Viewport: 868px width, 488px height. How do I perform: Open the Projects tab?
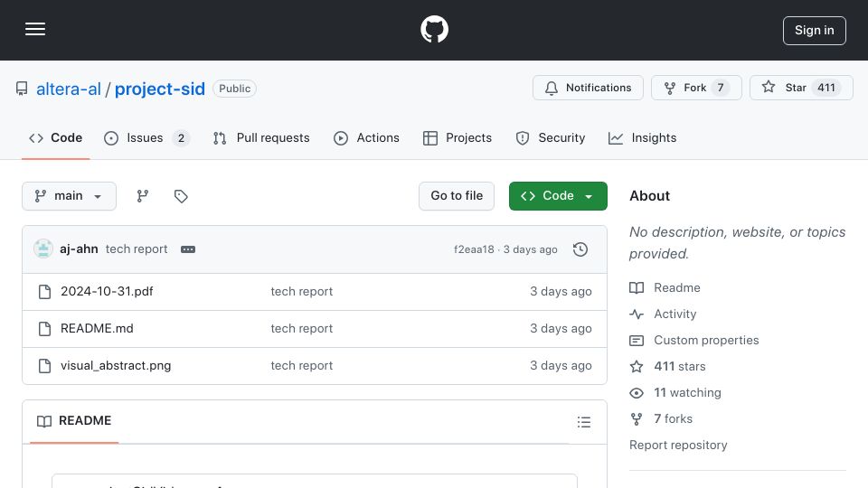[458, 137]
